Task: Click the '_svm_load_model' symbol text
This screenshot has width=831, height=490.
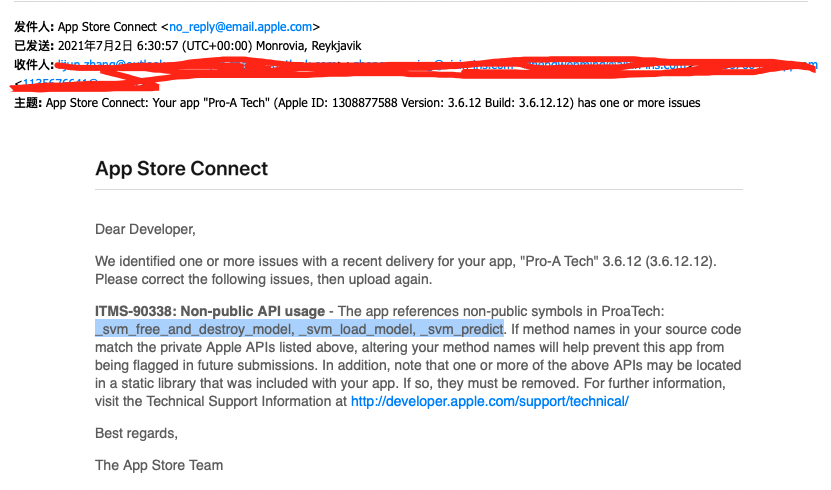Action: [x=357, y=329]
